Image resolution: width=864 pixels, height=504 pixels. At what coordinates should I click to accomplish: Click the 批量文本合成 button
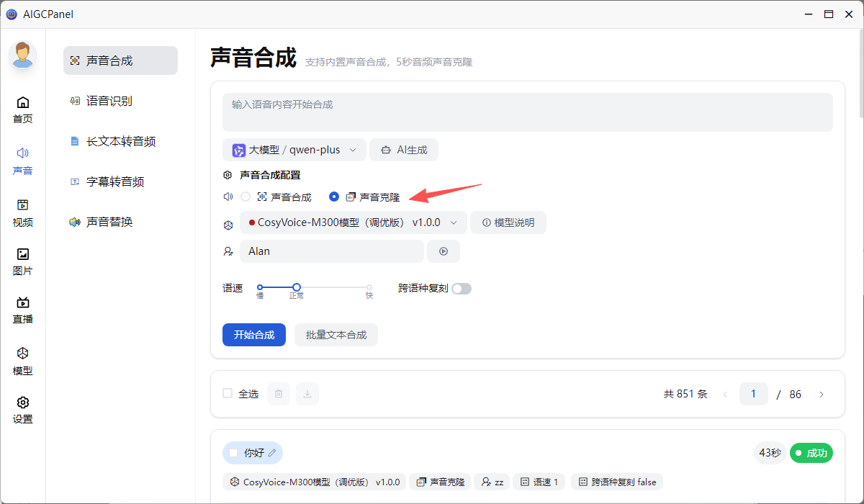click(336, 335)
